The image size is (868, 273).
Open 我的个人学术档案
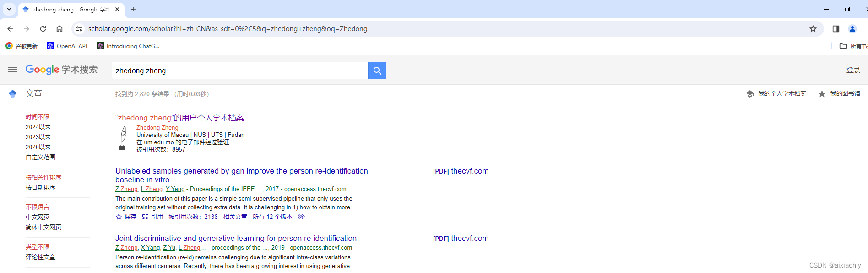(776, 93)
